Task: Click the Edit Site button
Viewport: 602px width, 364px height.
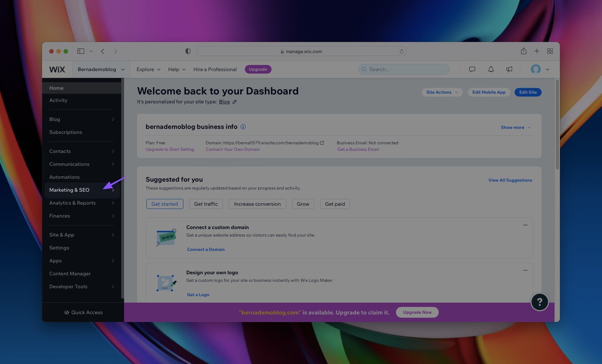Action: coord(528,92)
